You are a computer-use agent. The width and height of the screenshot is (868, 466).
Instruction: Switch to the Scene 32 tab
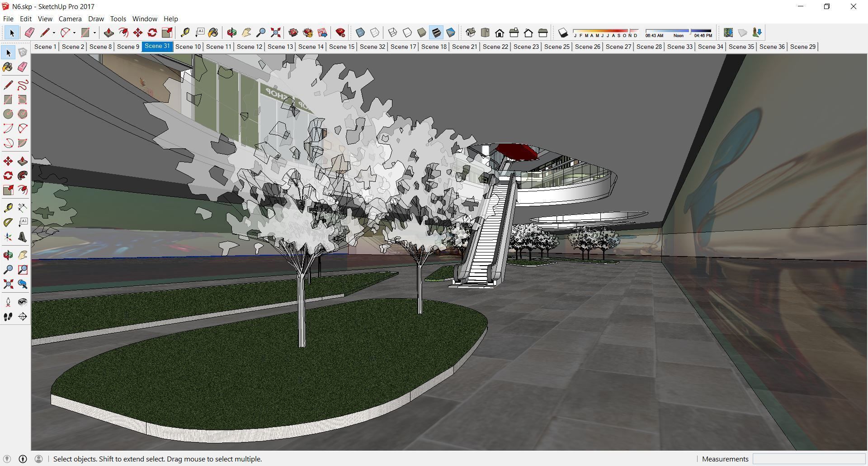pos(373,47)
